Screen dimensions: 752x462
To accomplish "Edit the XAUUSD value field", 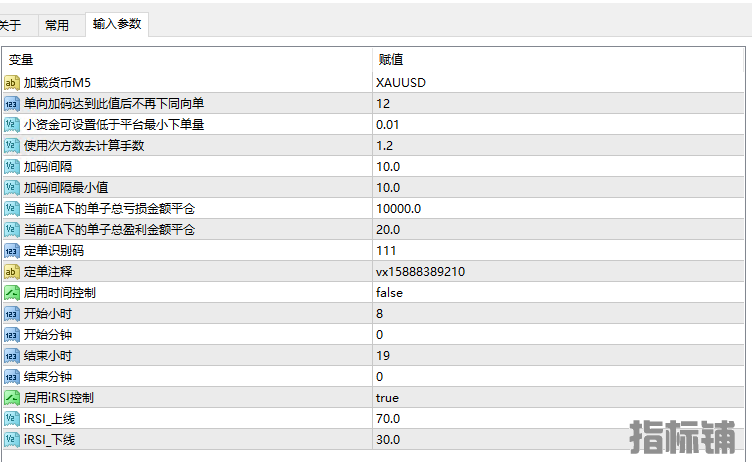I will (558, 83).
